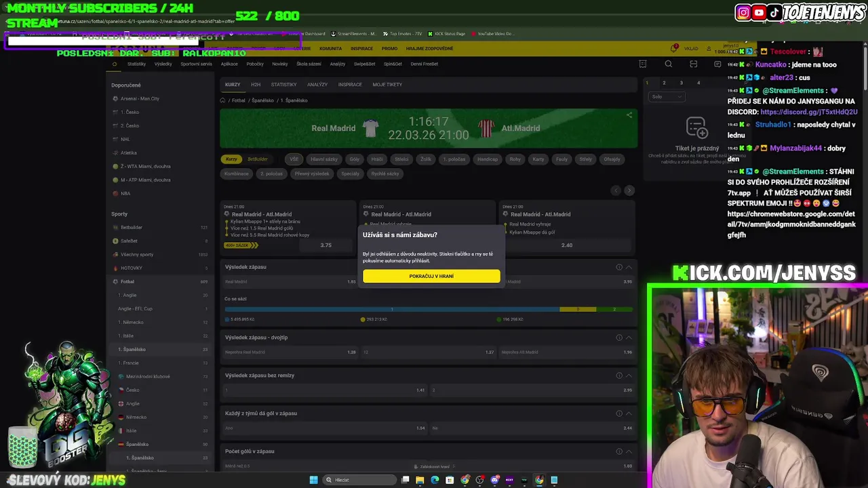
Task: Switch to the H2H tab
Action: pos(256,85)
